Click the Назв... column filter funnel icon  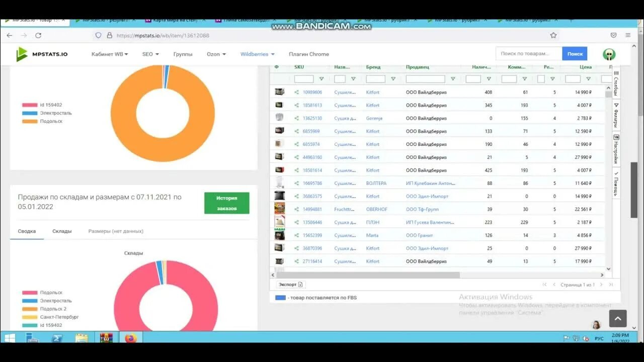pos(353,79)
